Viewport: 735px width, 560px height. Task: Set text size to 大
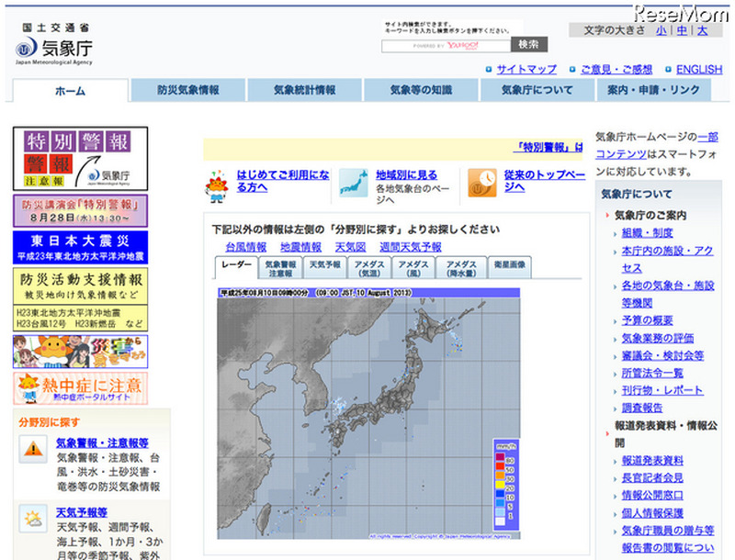pyautogui.click(x=702, y=30)
